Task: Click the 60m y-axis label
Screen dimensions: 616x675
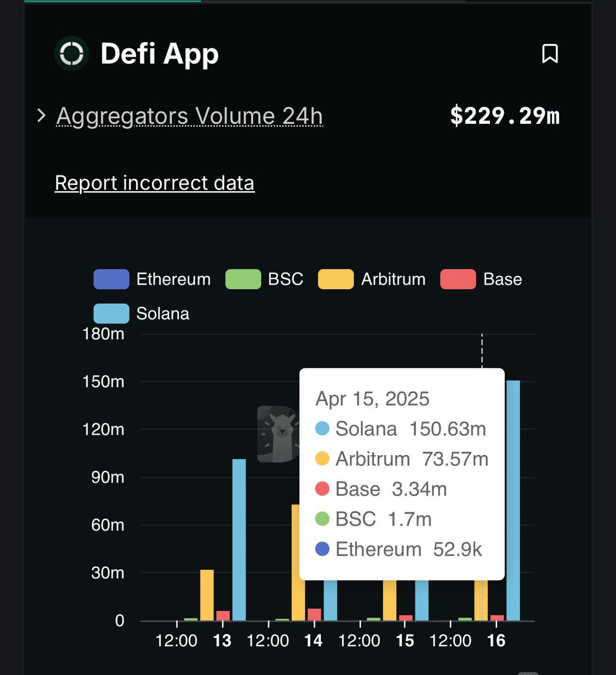Action: pyautogui.click(x=108, y=525)
